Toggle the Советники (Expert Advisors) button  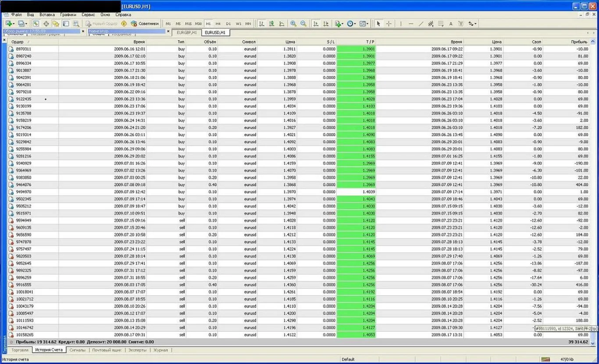(145, 24)
